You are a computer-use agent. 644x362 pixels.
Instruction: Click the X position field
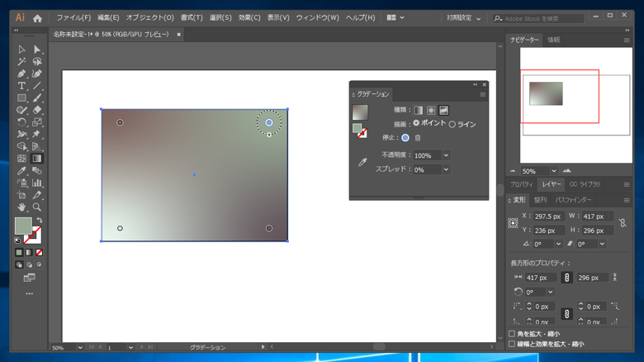coord(549,217)
